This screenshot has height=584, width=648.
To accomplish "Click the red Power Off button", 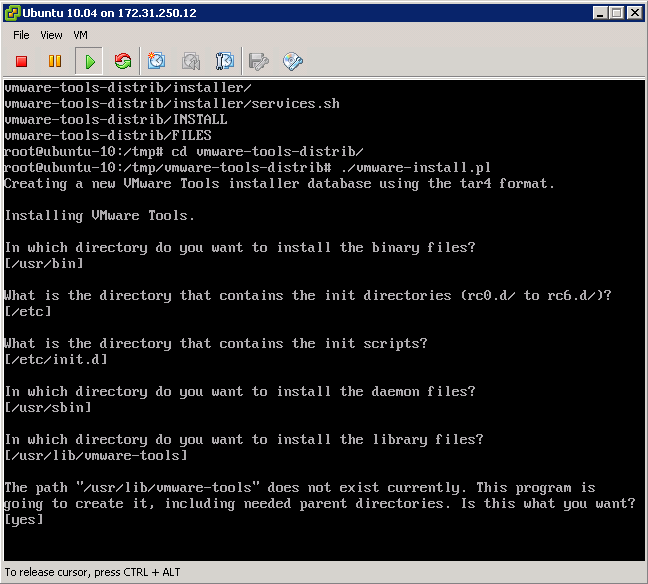I will [x=21, y=61].
